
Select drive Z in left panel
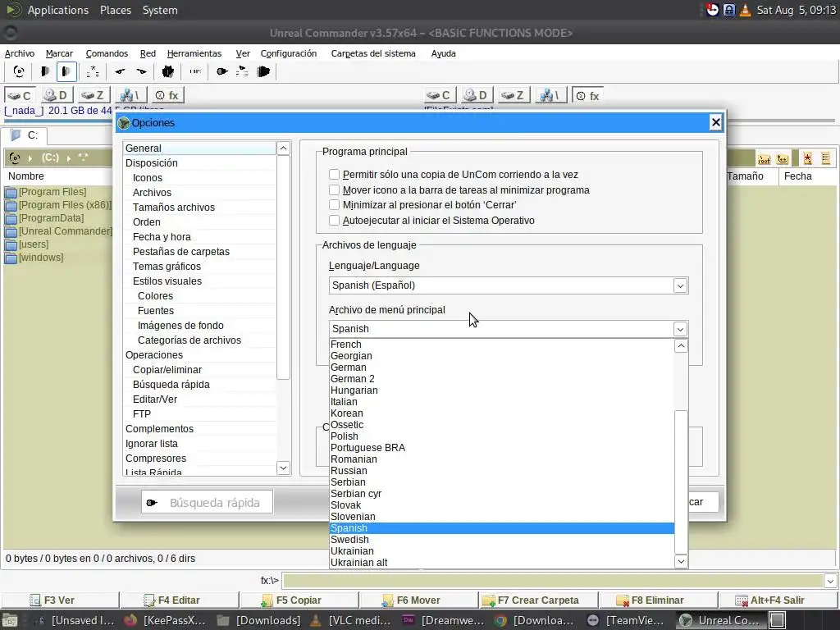[x=94, y=95]
